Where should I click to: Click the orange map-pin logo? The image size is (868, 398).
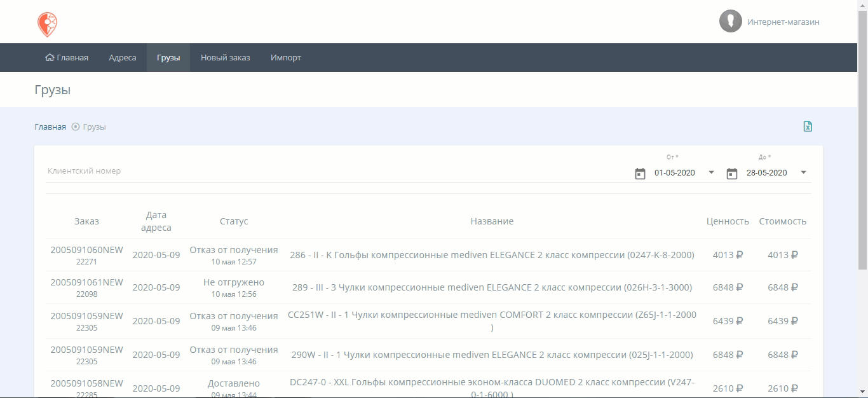pyautogui.click(x=47, y=24)
